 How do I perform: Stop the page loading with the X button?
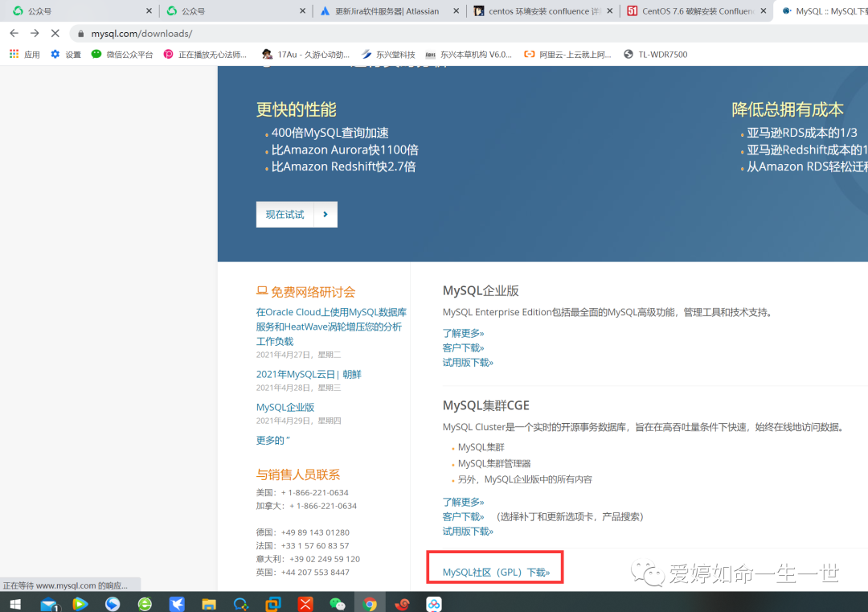[x=55, y=33]
